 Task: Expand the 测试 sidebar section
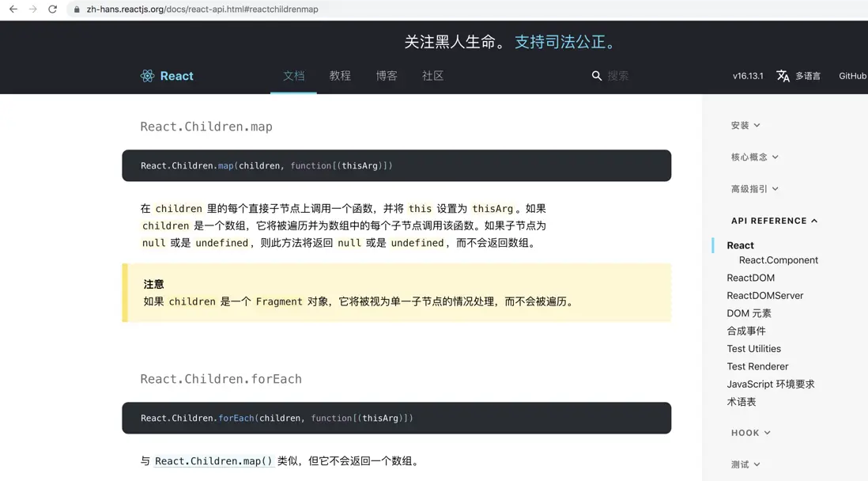point(745,464)
